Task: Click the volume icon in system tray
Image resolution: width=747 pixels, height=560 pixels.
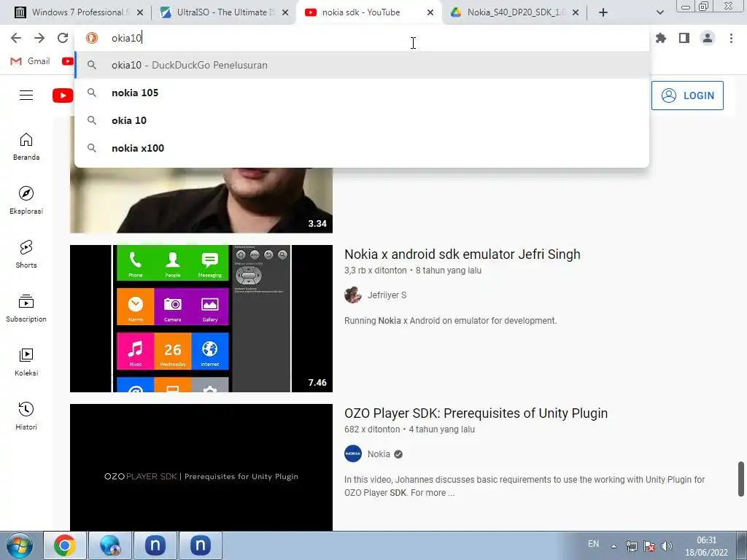Action: click(667, 546)
